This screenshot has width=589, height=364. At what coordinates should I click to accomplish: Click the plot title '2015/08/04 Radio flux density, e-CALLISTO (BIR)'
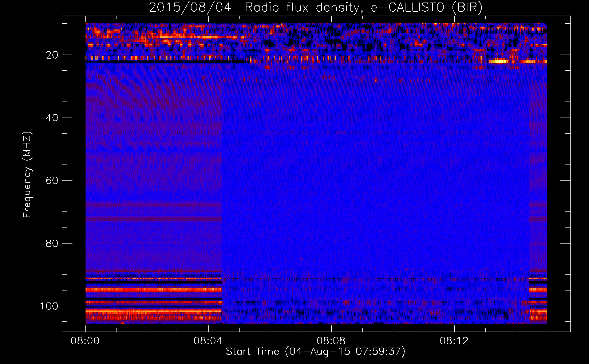(x=316, y=7)
